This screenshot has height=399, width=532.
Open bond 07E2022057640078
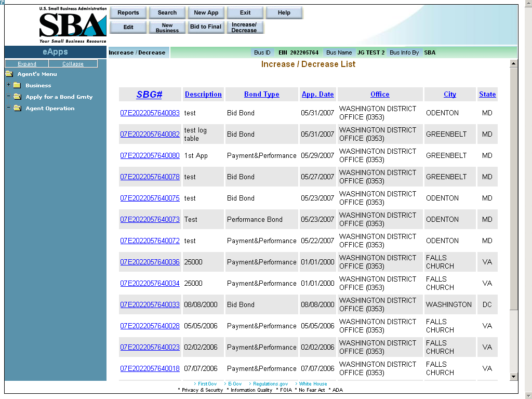pyautogui.click(x=150, y=177)
